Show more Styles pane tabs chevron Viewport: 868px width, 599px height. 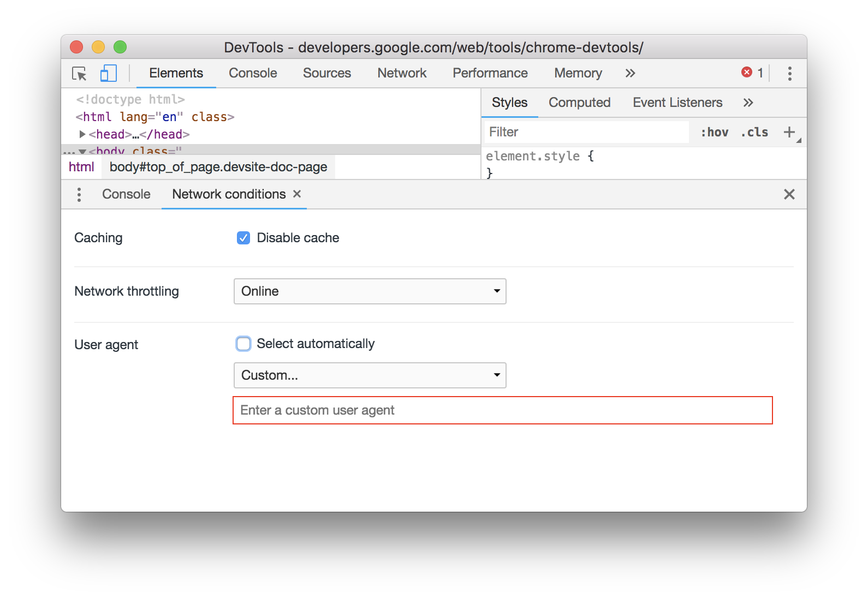pos(748,103)
